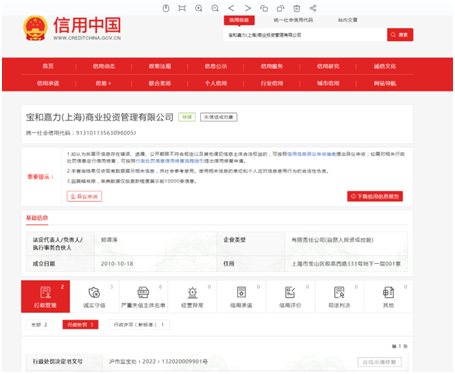Click the red 搜索 search button
Image resolution: width=455 pixels, height=374 pixels.
[x=400, y=35]
